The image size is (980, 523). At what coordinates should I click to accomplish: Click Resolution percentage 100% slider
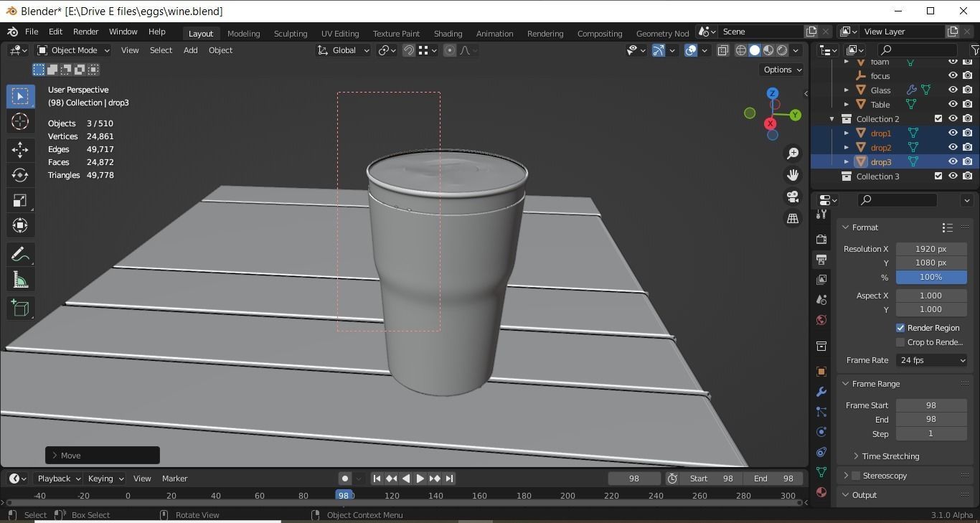(931, 277)
